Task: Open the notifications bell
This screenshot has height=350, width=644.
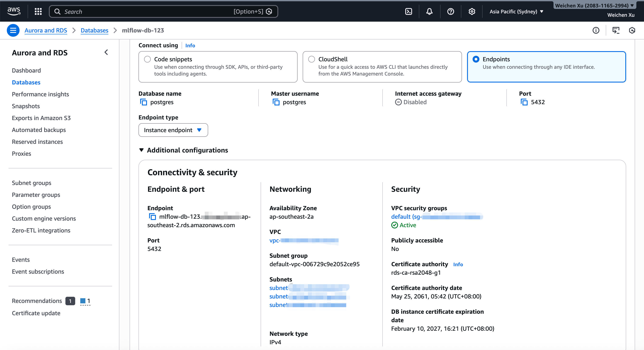Action: click(x=429, y=11)
